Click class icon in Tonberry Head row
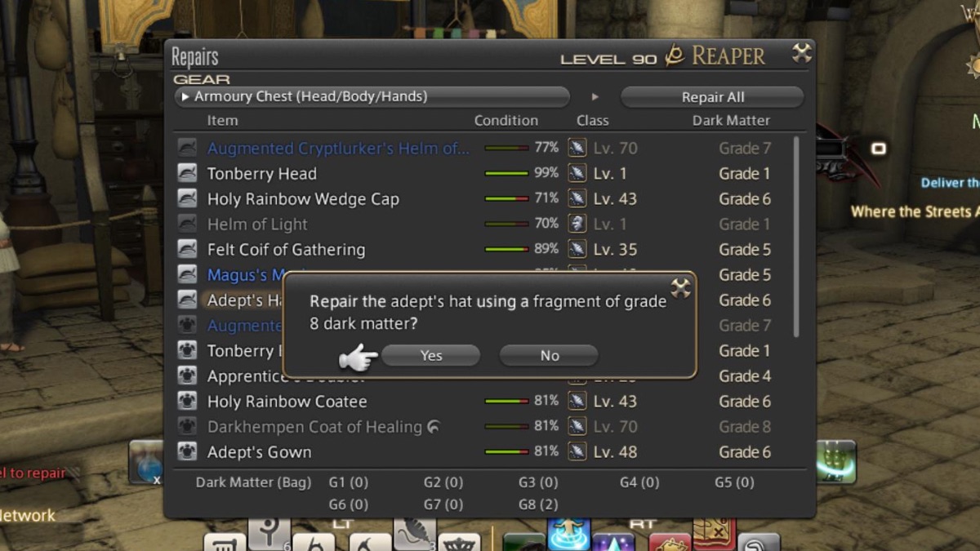The width and height of the screenshot is (980, 551). pyautogui.click(x=577, y=173)
